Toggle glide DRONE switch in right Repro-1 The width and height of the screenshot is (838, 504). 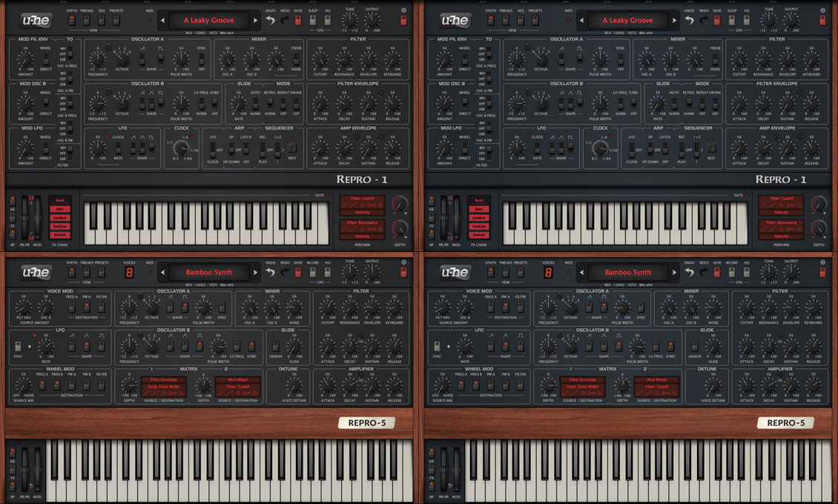(715, 103)
